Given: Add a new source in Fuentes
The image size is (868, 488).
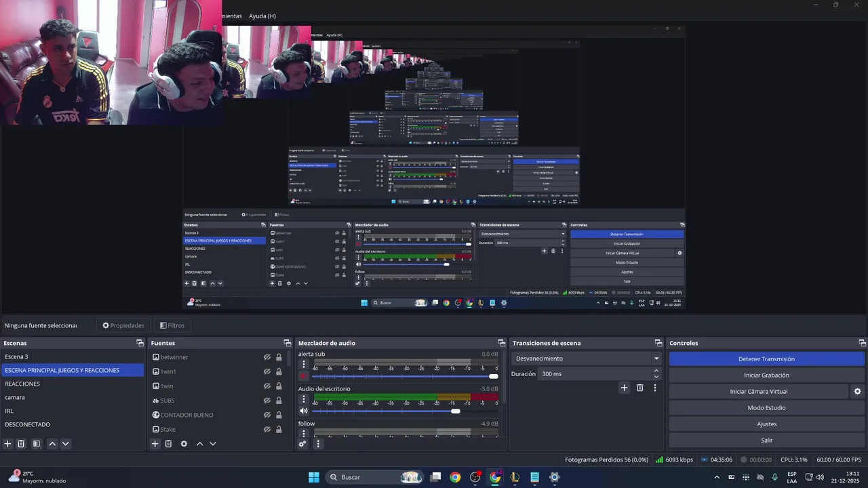Looking at the screenshot, I should pyautogui.click(x=155, y=444).
